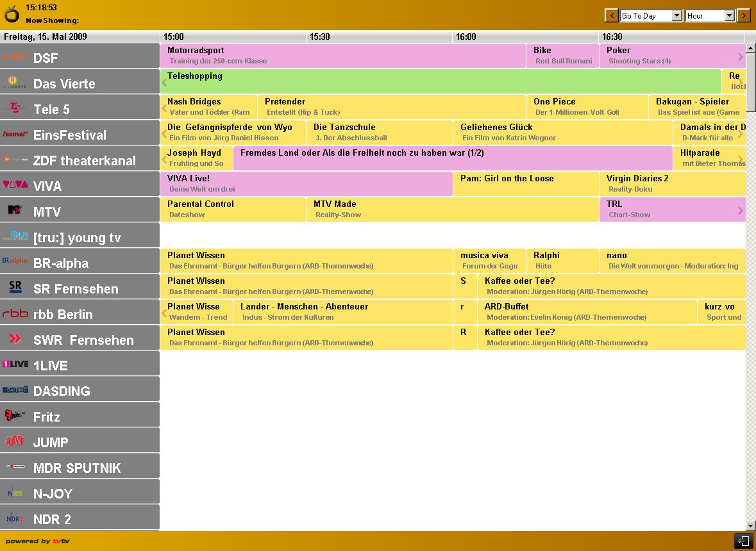Image resolution: width=756 pixels, height=551 pixels.
Task: Click the VIVA channel logo
Action: click(x=15, y=185)
